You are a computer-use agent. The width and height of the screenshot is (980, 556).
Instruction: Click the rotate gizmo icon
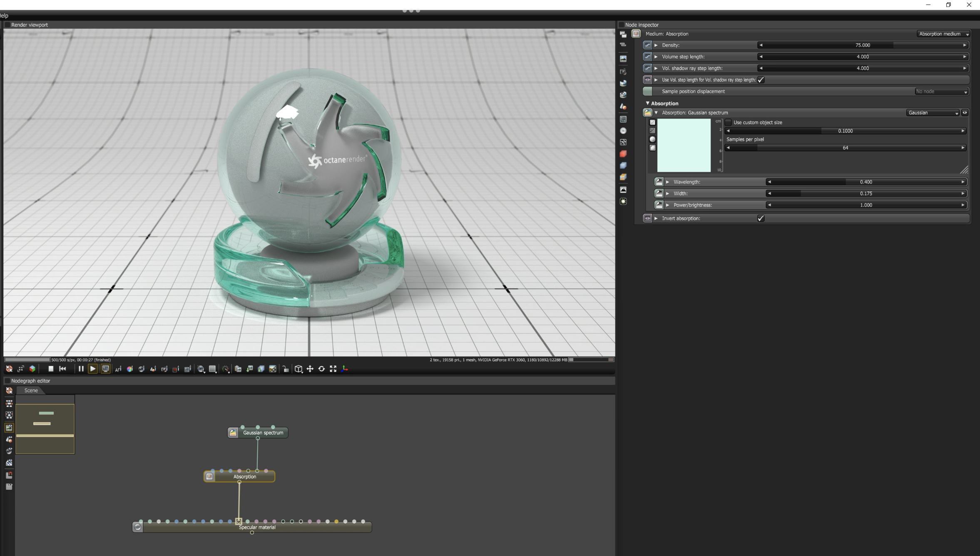(x=321, y=369)
